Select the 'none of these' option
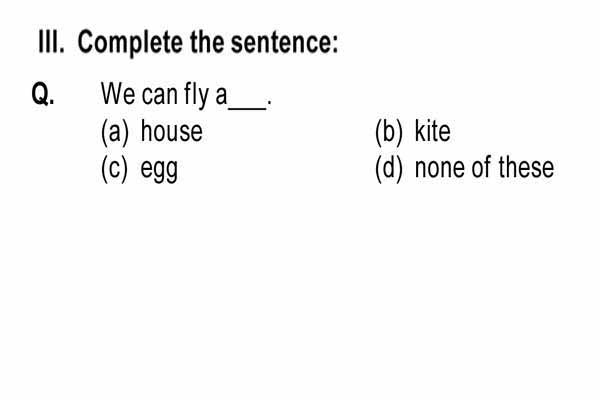 pos(484,168)
